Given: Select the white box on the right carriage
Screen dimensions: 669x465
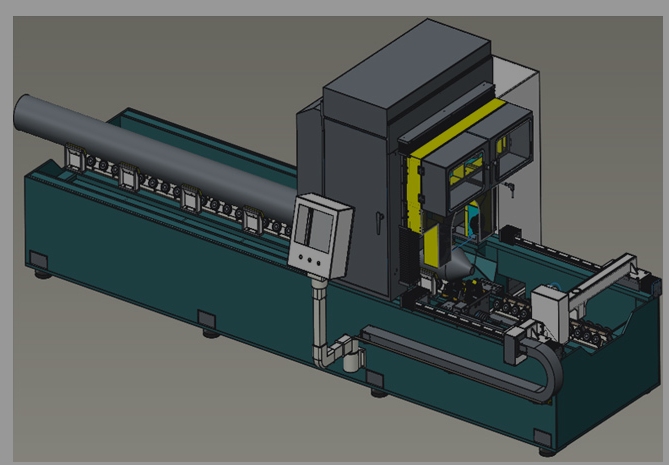Looking at the screenshot, I should (x=550, y=313).
